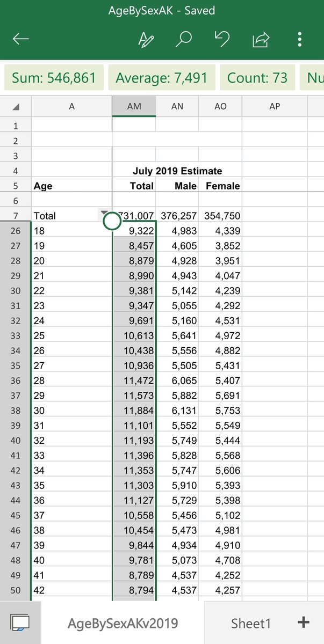Image resolution: width=324 pixels, height=644 pixels.
Task: Tap the Sum: 546,861 status chip
Action: click(x=54, y=78)
